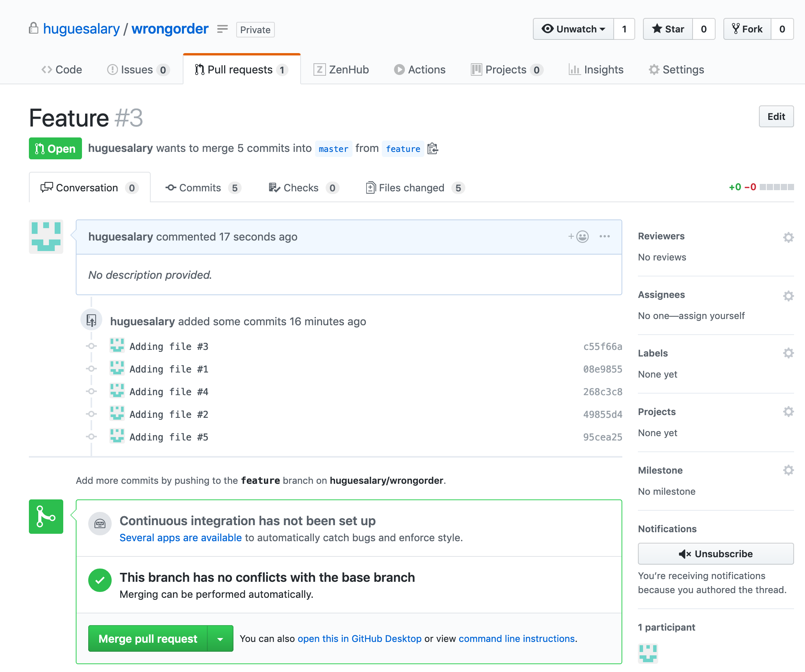Image resolution: width=805 pixels, height=672 pixels.
Task: Add a reaction emoji to the comment
Action: [579, 236]
